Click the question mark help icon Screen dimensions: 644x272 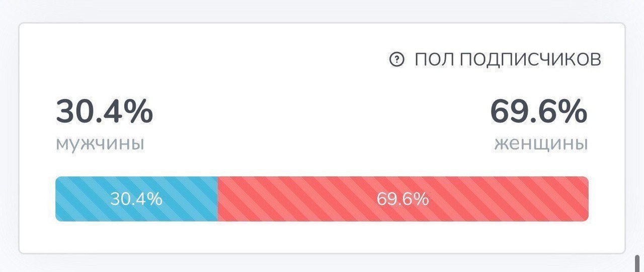tap(397, 60)
